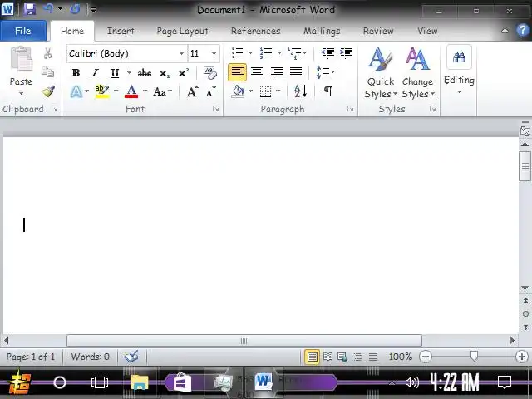Open Microsoft Store from taskbar
Screen dimensions: 532x399
point(182,382)
